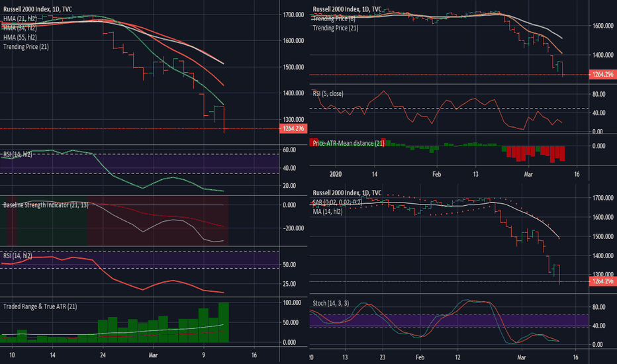Click the 1264.296 price tag on the SAR chart
Image resolution: width=617 pixels, height=364 pixels.
click(602, 281)
